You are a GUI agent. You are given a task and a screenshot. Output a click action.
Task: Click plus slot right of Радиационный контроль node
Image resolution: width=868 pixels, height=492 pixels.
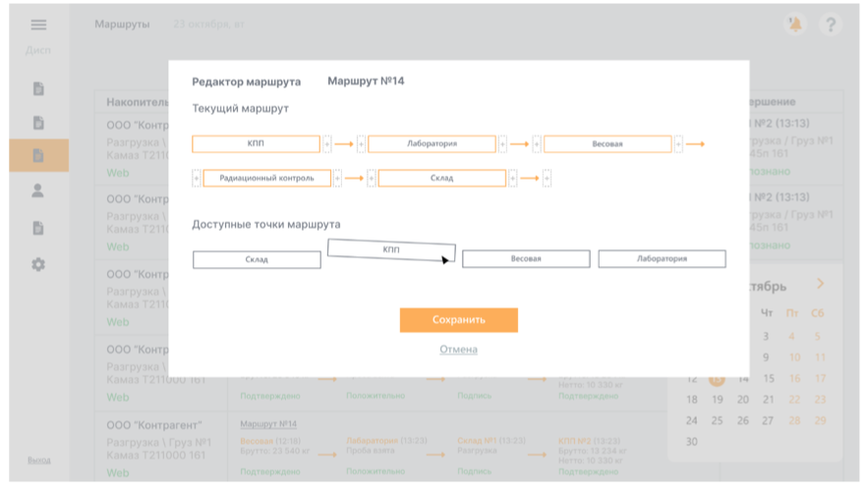(x=337, y=178)
